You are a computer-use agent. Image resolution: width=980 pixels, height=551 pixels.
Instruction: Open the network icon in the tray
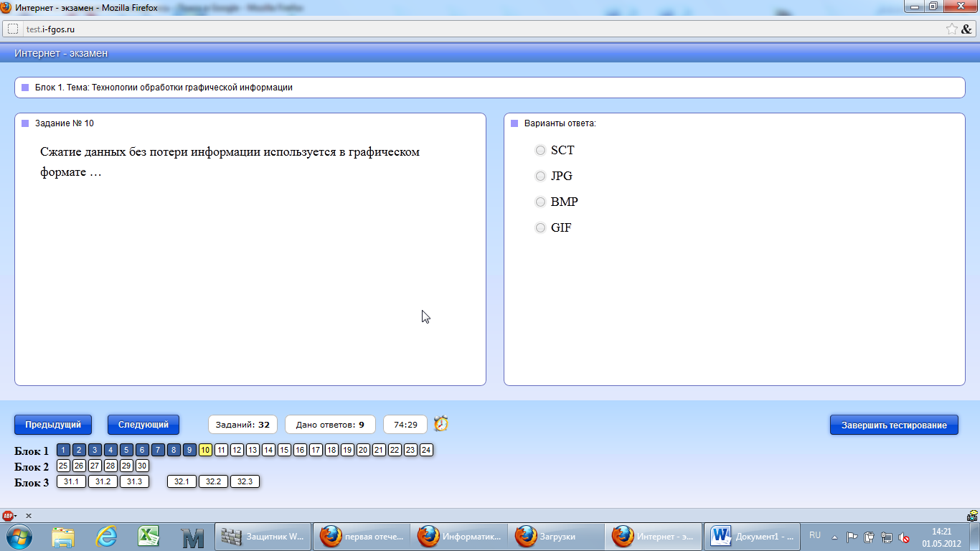tap(887, 537)
